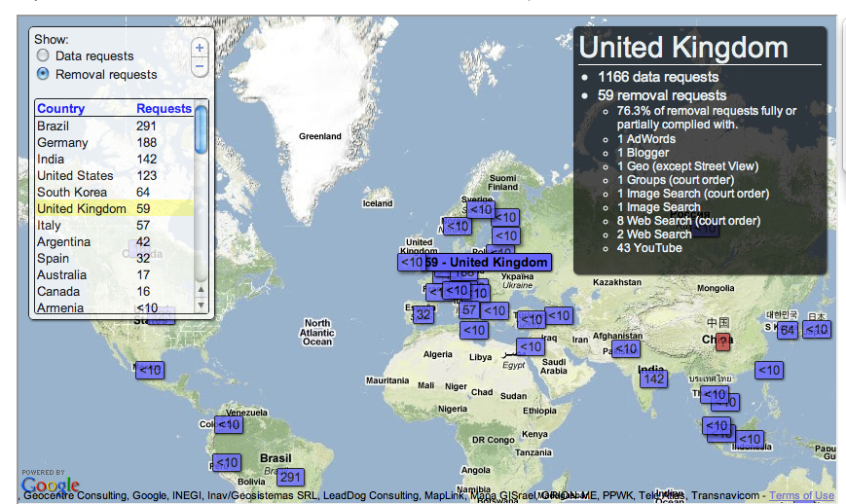This screenshot has width=846, height=504.
Task: Click the <10 marker over Indonesia label
Action: click(x=750, y=440)
